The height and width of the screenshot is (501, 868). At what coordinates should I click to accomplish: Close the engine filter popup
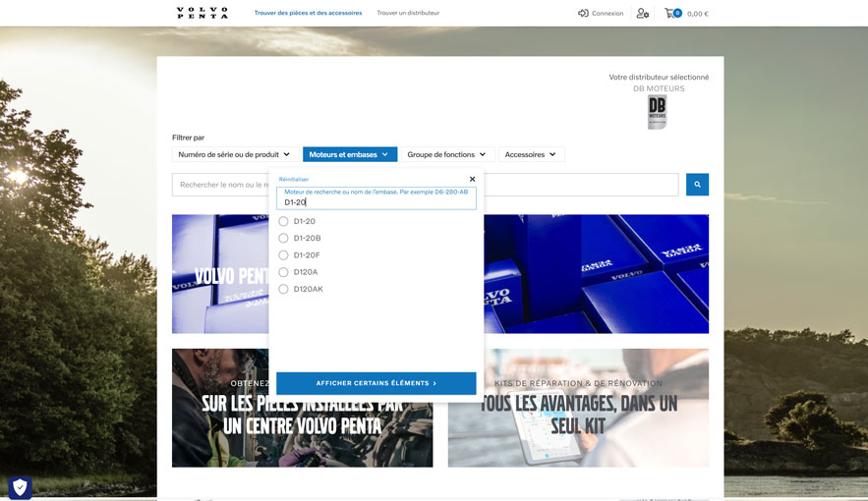click(472, 179)
